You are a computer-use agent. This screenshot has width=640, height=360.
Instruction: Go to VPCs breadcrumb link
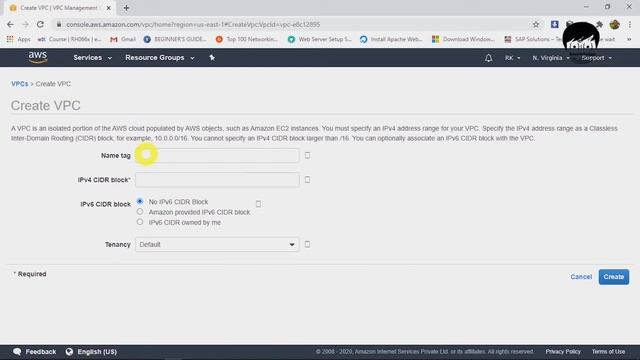tap(20, 84)
